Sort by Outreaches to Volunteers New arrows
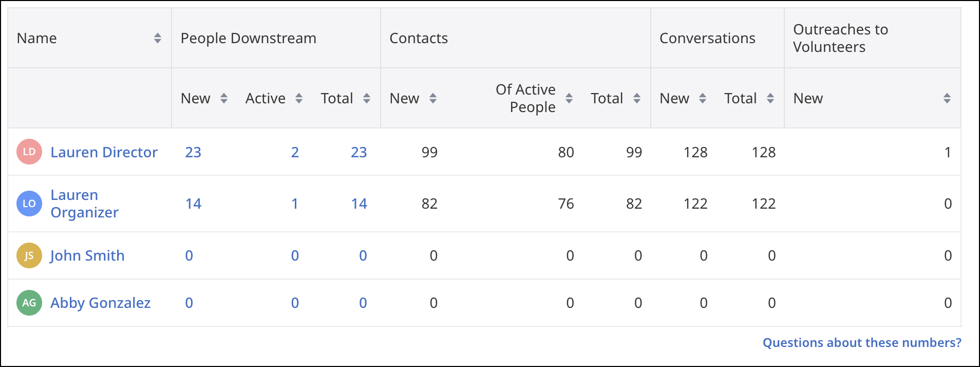Viewport: 980px width, 367px height. pyautogui.click(x=947, y=98)
